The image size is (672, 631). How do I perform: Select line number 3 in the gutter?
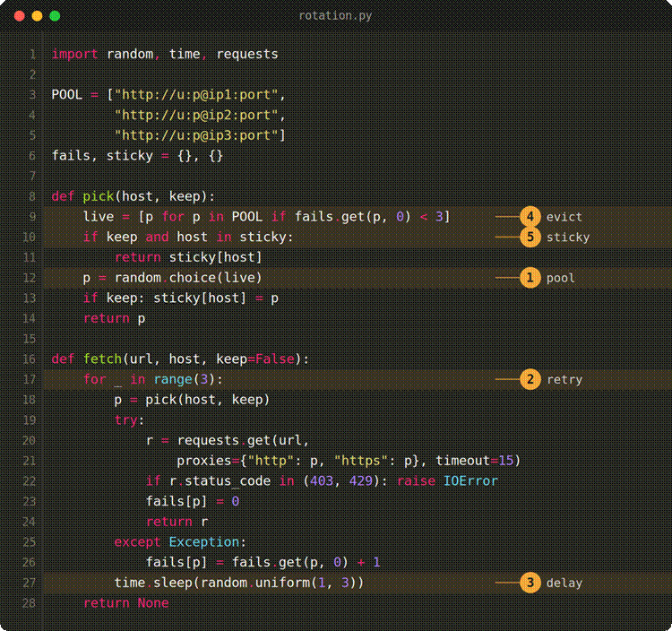[x=32, y=95]
